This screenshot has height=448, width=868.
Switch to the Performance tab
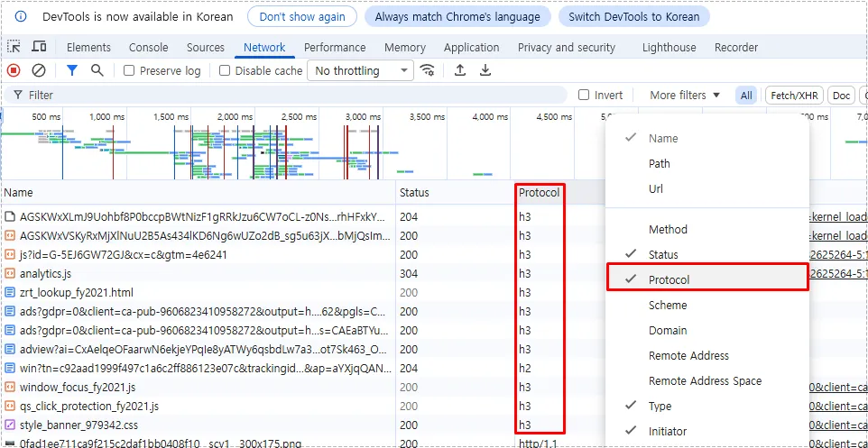(x=335, y=47)
